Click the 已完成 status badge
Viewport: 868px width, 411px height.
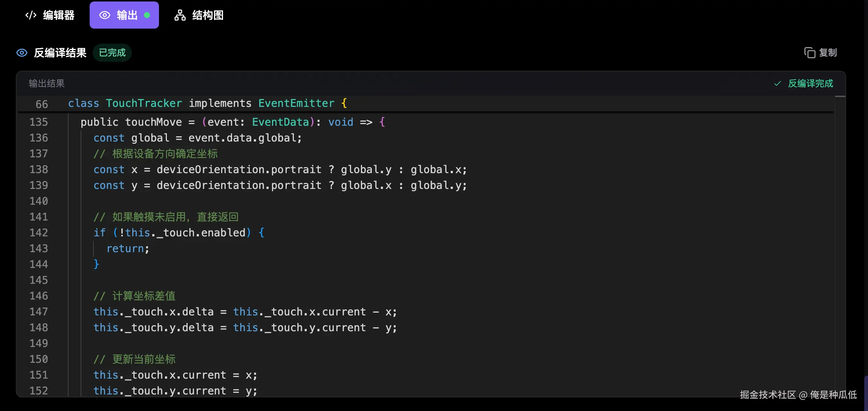pyautogui.click(x=112, y=53)
